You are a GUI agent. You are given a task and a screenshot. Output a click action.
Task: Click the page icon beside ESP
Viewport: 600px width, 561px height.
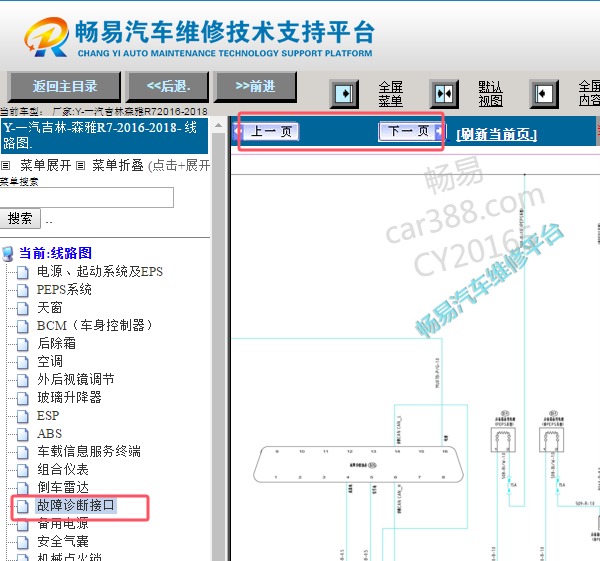(x=23, y=416)
